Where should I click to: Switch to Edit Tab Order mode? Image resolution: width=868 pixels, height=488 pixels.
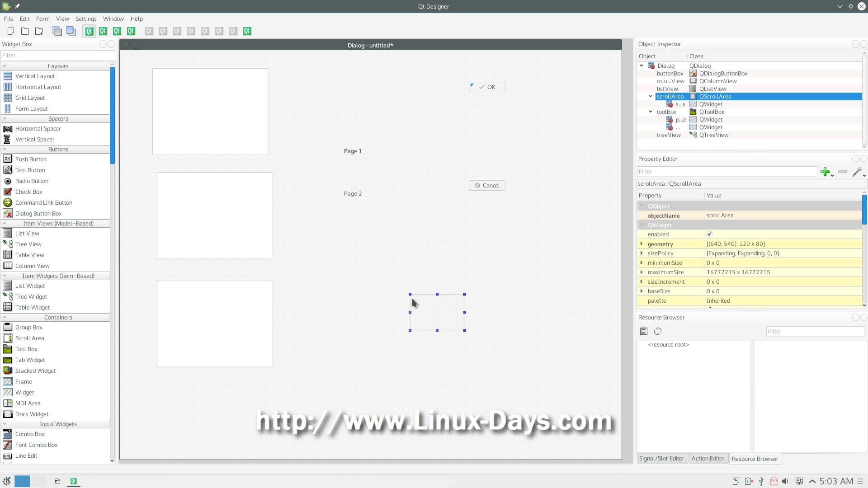131,31
